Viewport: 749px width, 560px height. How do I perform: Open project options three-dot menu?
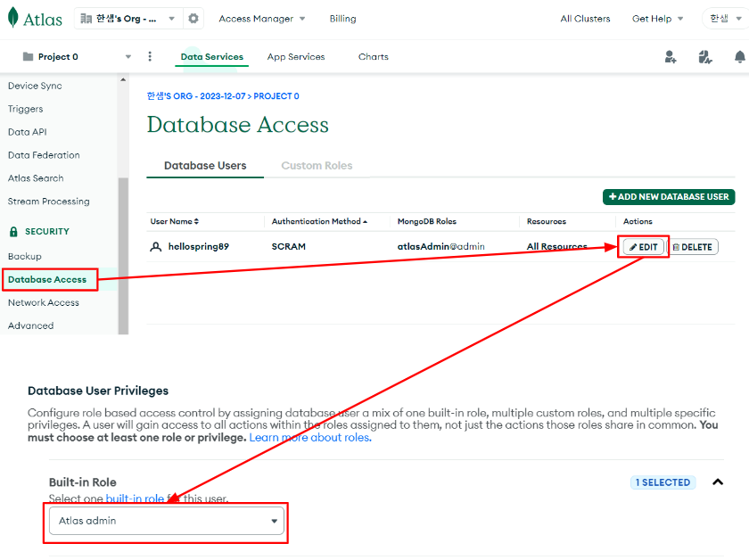(x=150, y=56)
